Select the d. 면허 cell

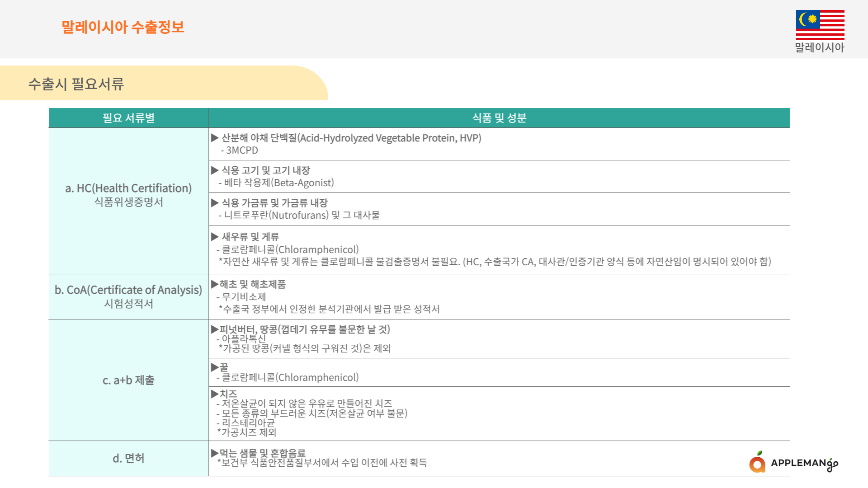[x=128, y=458]
